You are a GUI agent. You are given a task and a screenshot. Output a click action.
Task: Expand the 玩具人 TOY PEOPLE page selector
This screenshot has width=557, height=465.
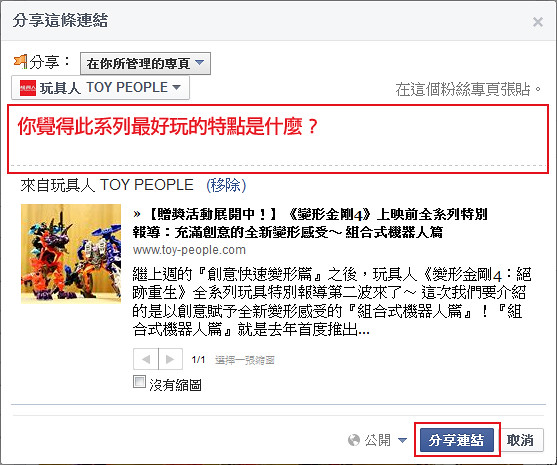(101, 88)
